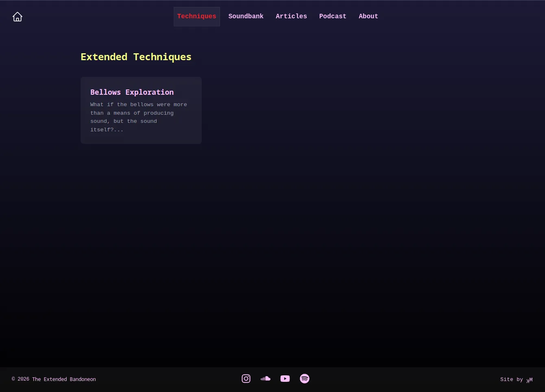Viewport: 545px width, 392px height.
Task: Open the Spotify icon in footer
Action: coord(305,379)
